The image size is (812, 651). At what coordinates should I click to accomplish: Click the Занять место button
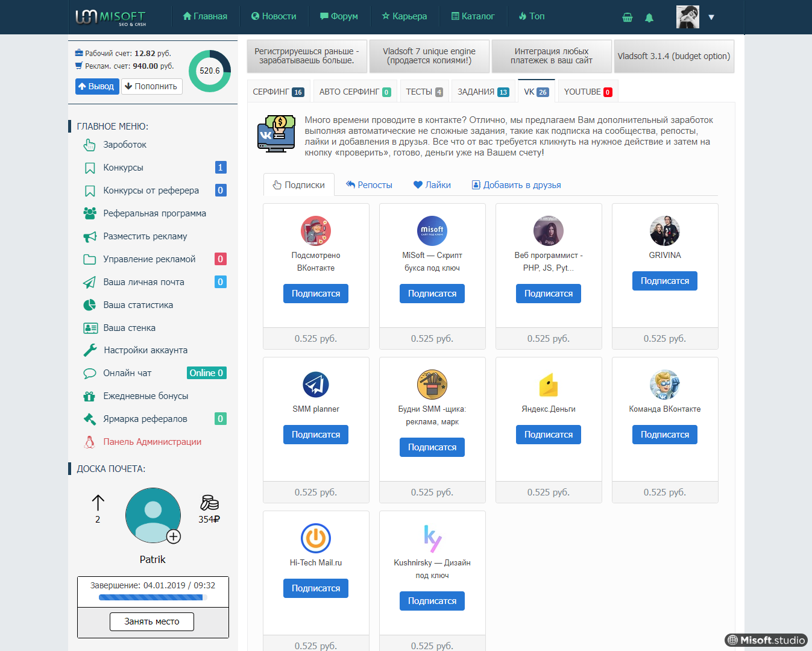(152, 621)
